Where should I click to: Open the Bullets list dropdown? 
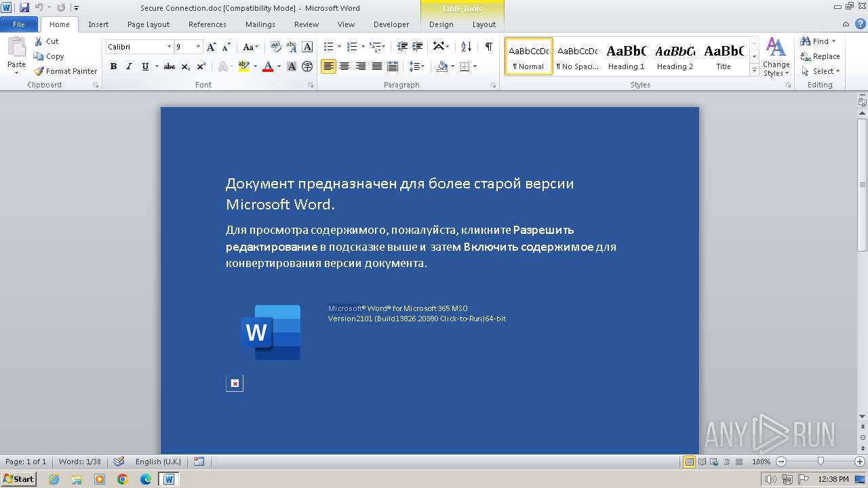(x=339, y=47)
